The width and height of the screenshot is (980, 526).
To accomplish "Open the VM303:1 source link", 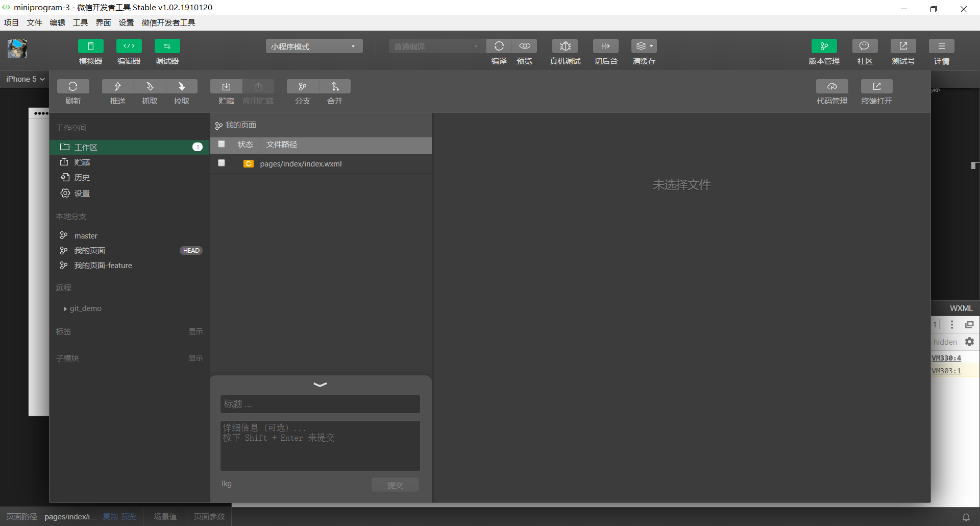I will pyautogui.click(x=946, y=371).
